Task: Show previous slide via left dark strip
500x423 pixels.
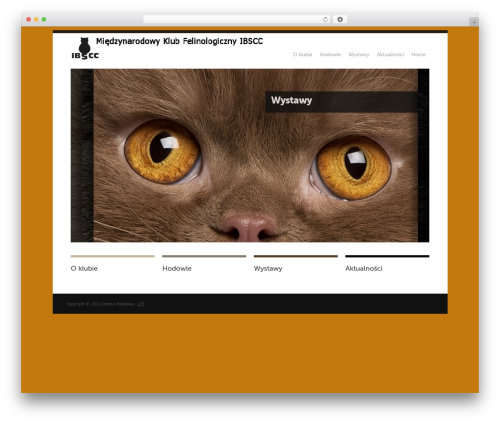Action: (x=82, y=155)
